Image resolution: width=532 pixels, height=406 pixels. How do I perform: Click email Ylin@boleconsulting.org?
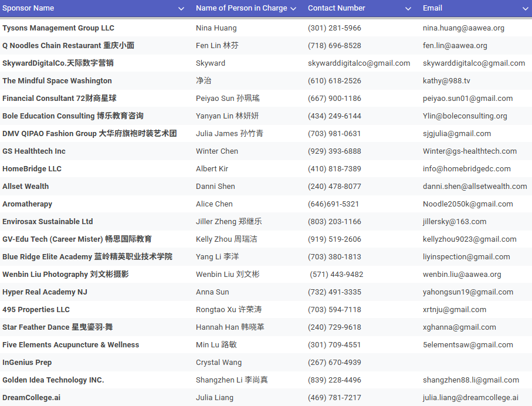pos(465,116)
